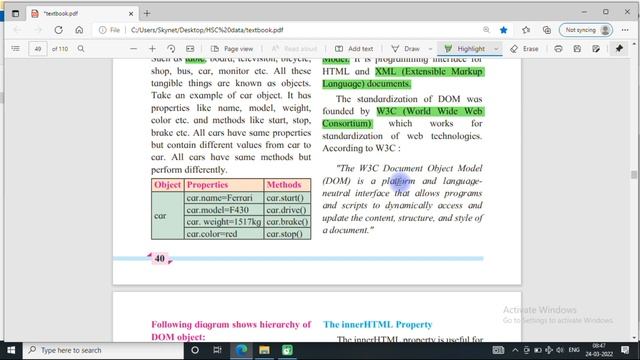Open the tab actions menu icon
The width and height of the screenshot is (640, 360).
(16, 13)
